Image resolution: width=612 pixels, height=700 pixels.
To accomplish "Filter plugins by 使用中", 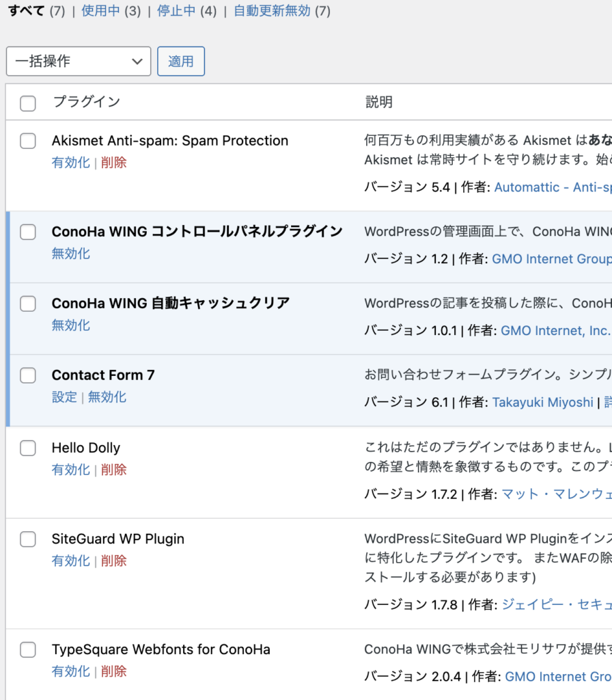I will click(100, 10).
